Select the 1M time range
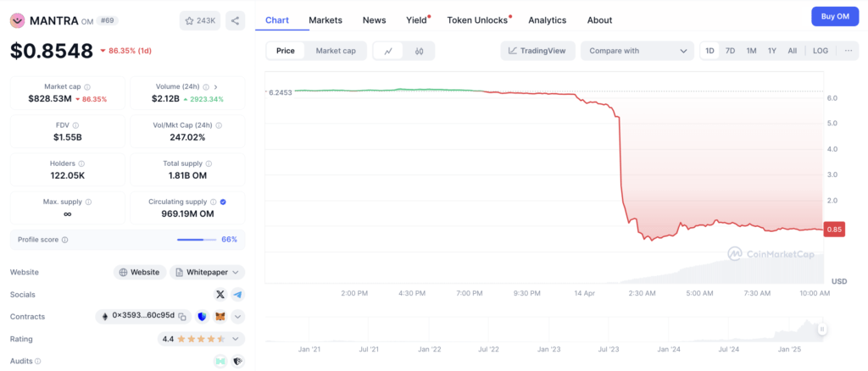Image resolution: width=868 pixels, height=371 pixels. point(751,51)
